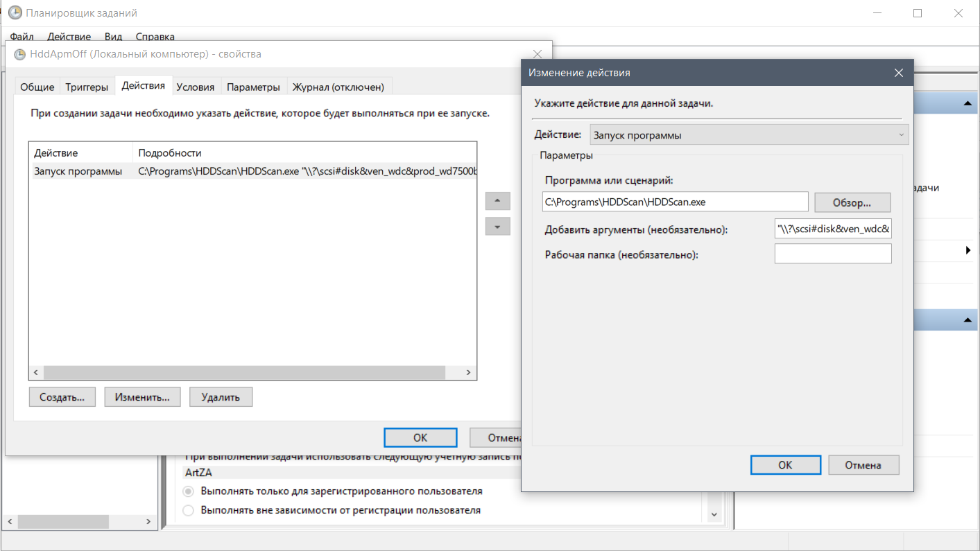Open the Справка menu
This screenshot has height=551, width=980.
155,37
